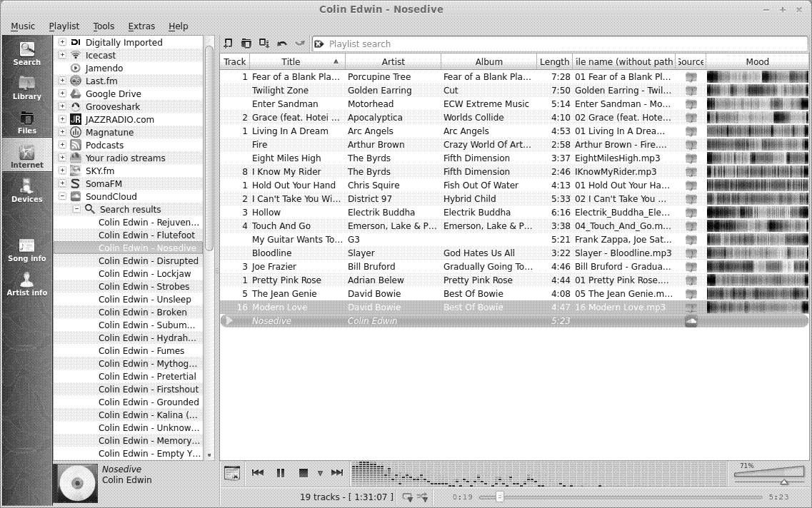
Task: Select Colin Edwin - Grounded result
Action: tap(149, 402)
